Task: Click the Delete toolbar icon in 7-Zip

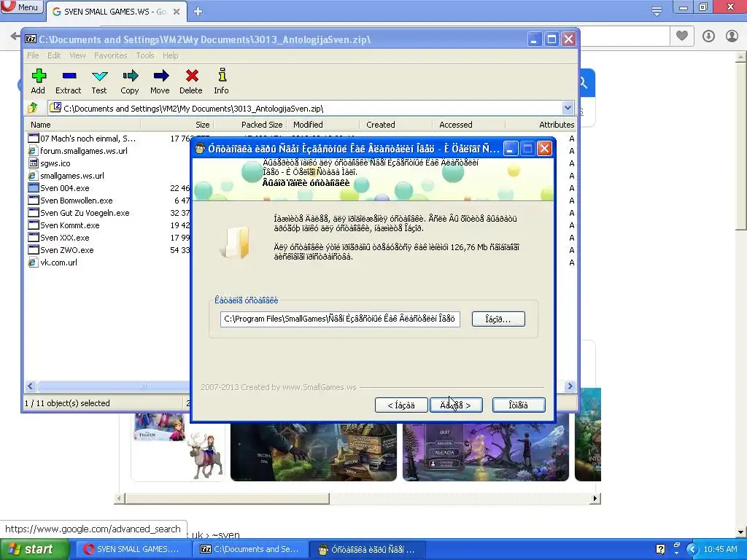Action: 191,82
